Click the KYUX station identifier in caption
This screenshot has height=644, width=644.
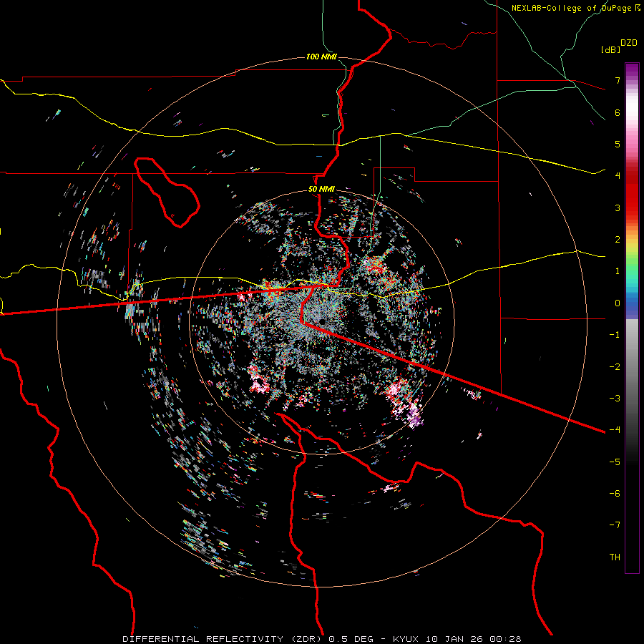[406, 639]
